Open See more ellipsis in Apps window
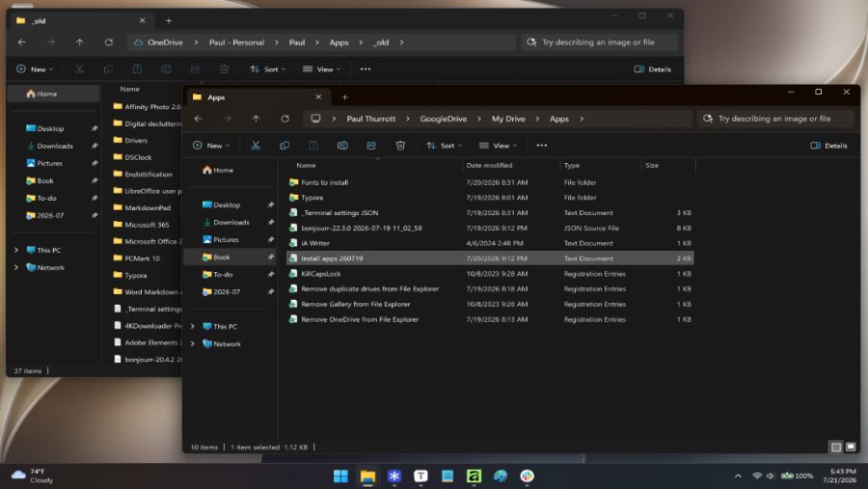This screenshot has width=868, height=489. click(x=542, y=146)
